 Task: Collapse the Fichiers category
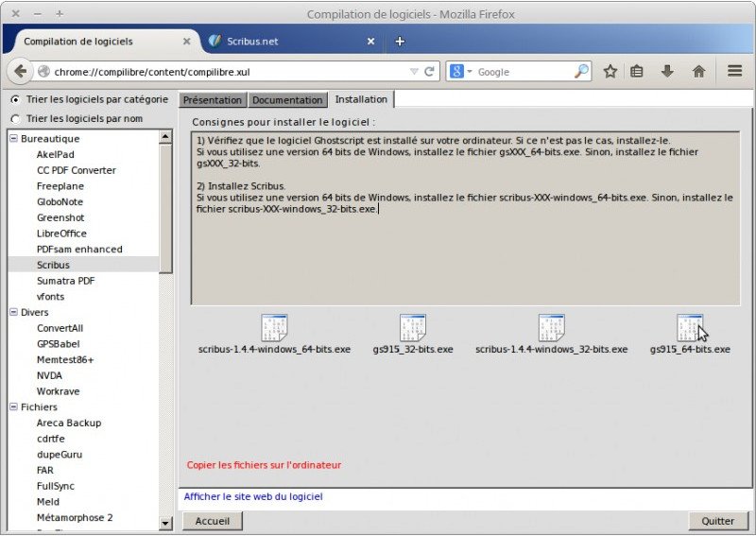click(x=14, y=406)
